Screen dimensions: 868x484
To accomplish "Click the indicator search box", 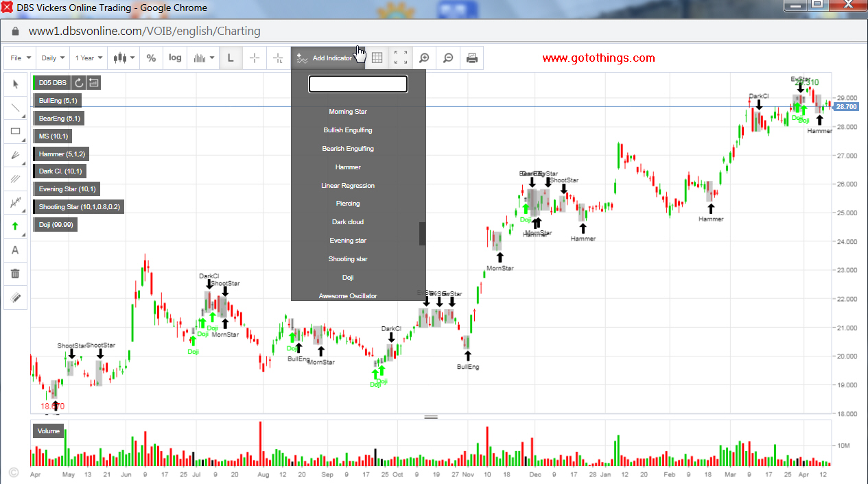I will coord(358,84).
